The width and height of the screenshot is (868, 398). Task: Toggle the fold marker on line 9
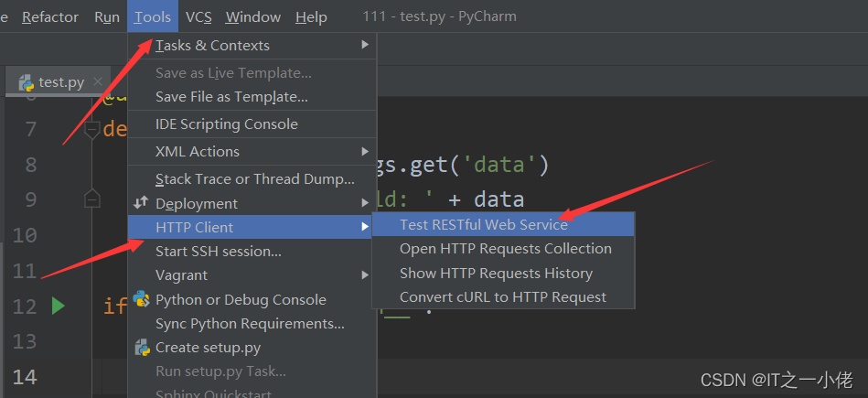point(91,199)
